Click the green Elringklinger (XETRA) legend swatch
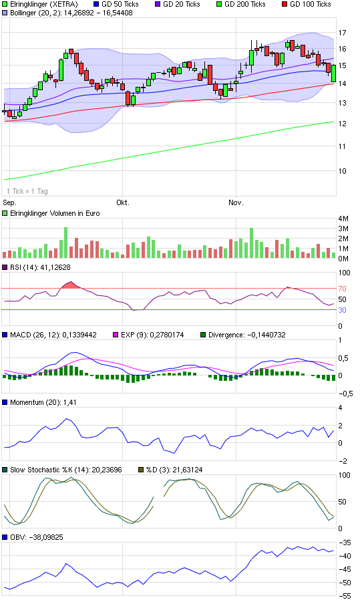364x610 pixels. coord(5,4)
